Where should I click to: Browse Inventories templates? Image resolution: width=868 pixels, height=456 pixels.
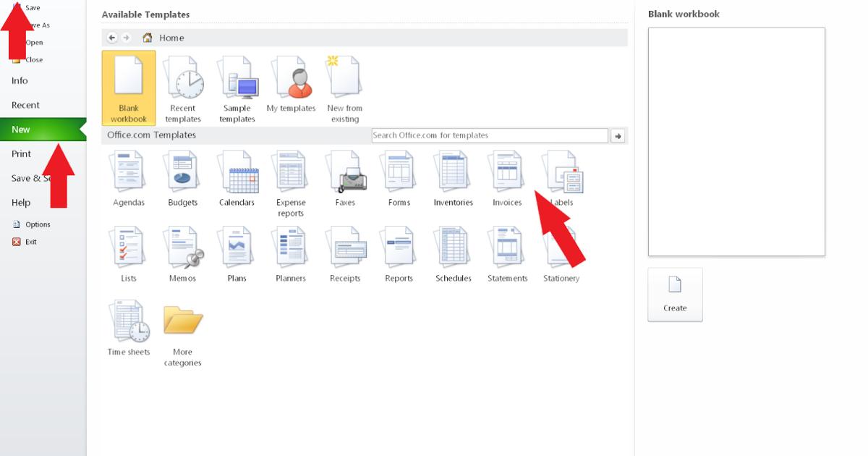pyautogui.click(x=453, y=177)
